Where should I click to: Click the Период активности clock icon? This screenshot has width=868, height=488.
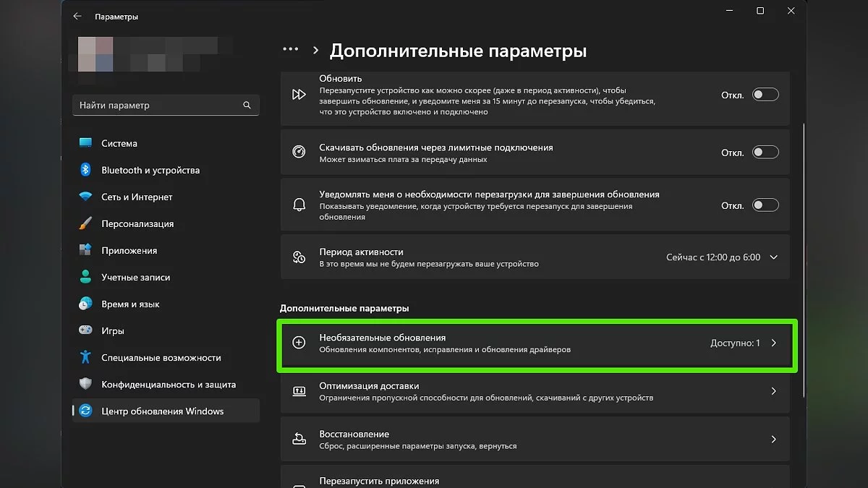pyautogui.click(x=299, y=257)
